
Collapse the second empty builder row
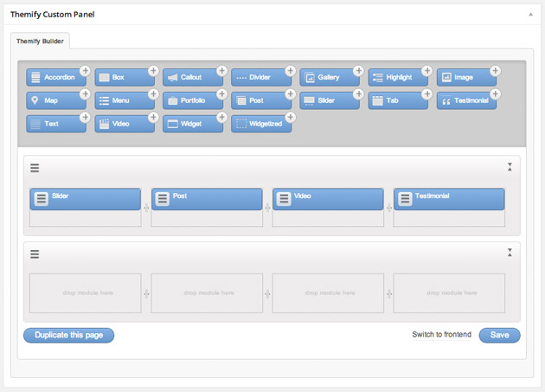510,253
